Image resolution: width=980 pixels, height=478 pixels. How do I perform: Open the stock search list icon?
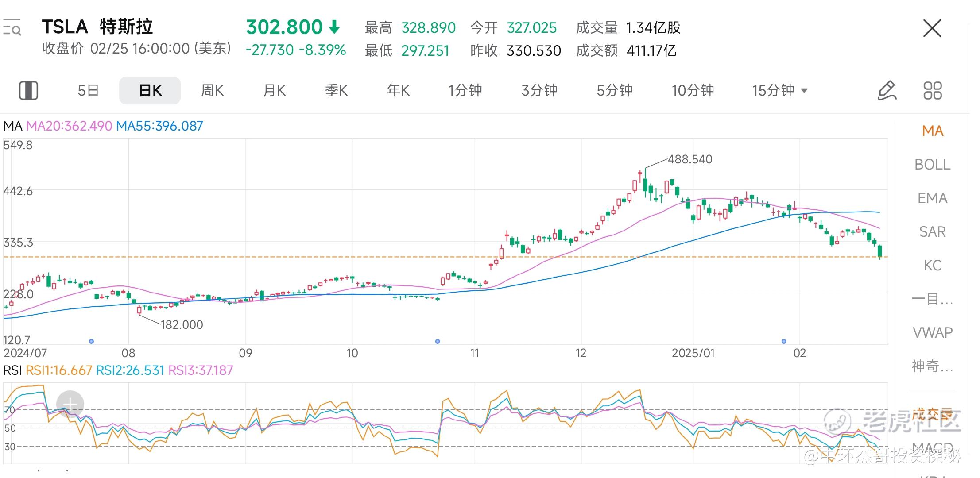12,28
